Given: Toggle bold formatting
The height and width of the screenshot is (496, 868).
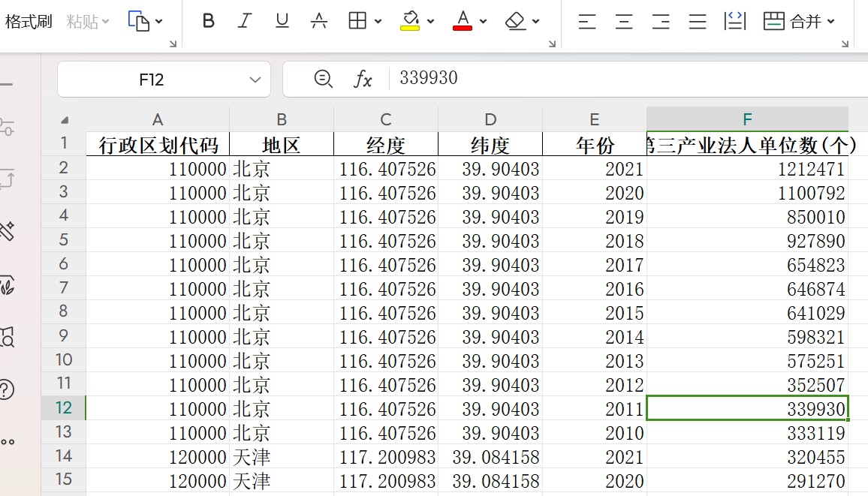Looking at the screenshot, I should pyautogui.click(x=209, y=21).
